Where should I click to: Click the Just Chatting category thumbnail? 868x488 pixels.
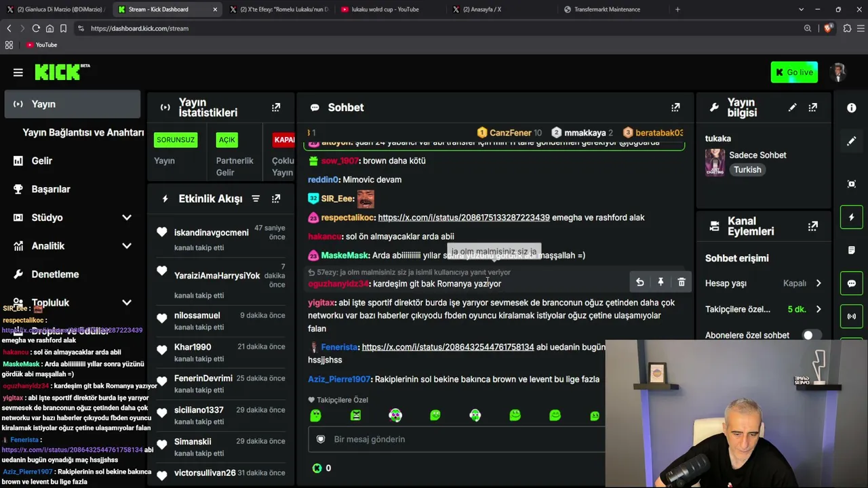715,162
